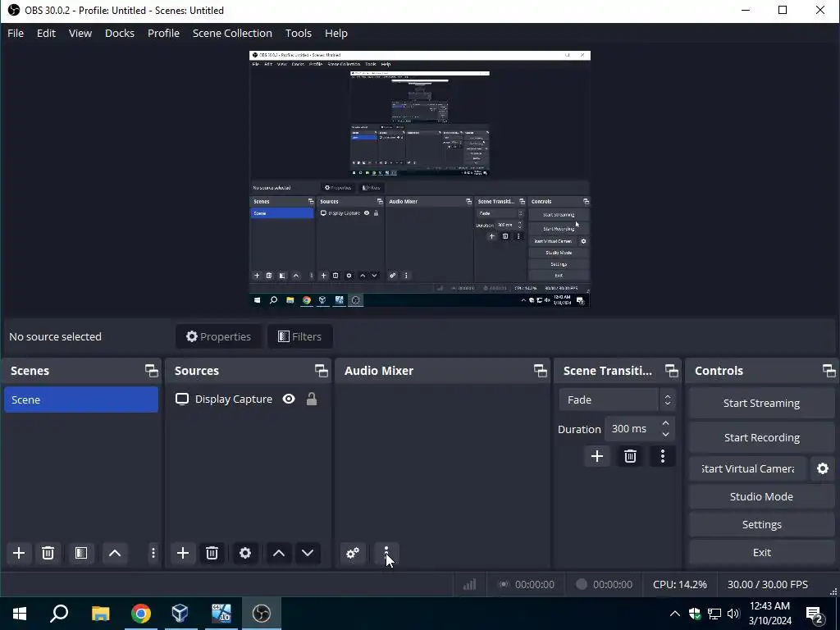Image resolution: width=840 pixels, height=630 pixels.
Task: Open the View menu
Action: coord(80,33)
